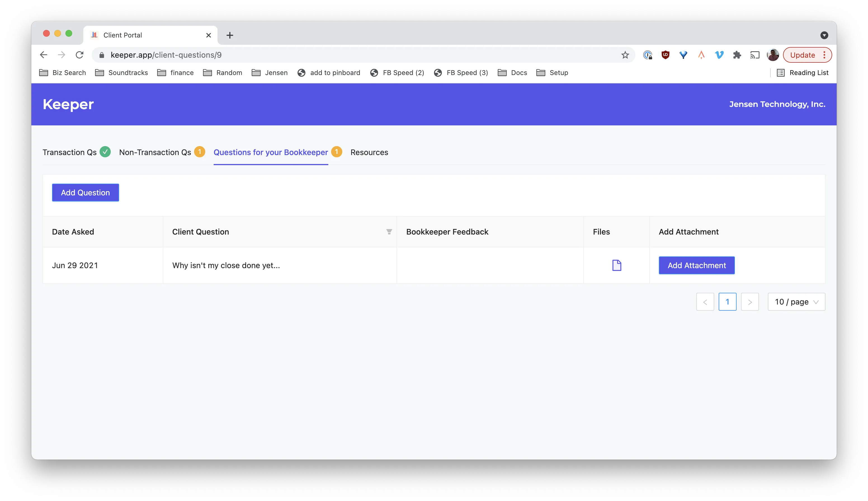868x501 pixels.
Task: Click the password manager extension icon
Action: coord(648,55)
